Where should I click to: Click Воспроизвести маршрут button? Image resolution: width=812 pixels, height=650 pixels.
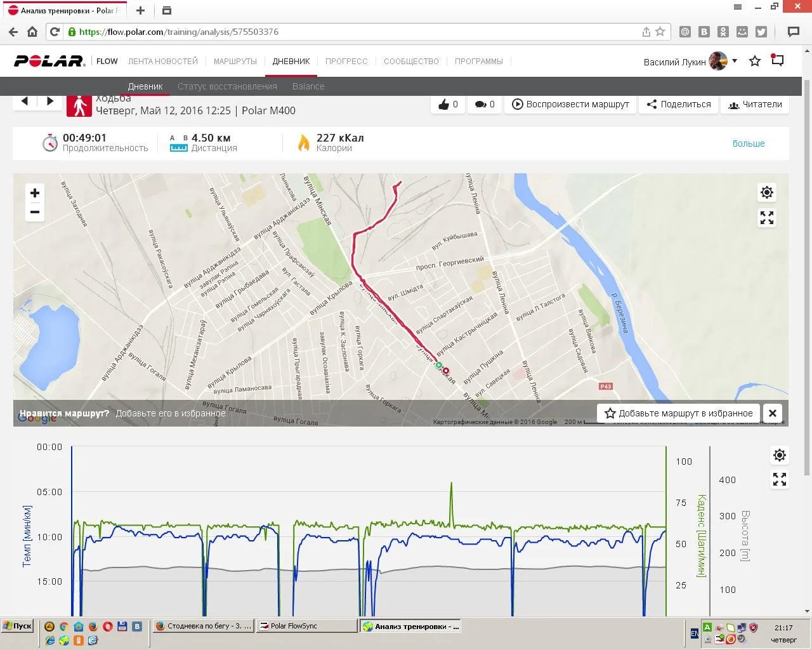pyautogui.click(x=570, y=104)
